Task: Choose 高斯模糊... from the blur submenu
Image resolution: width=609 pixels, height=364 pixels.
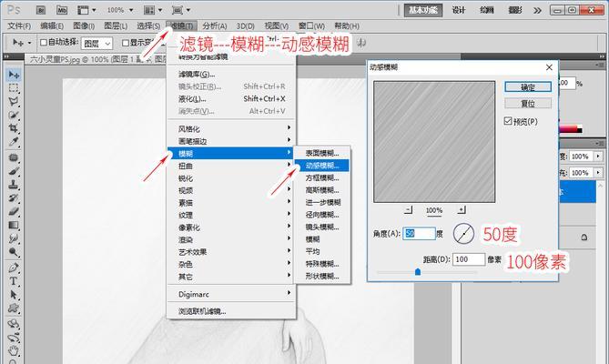Action: [x=321, y=190]
